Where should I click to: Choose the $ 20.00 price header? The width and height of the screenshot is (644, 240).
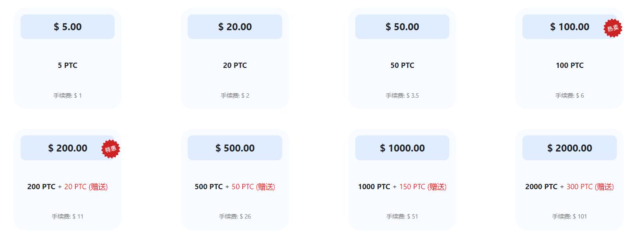(x=234, y=27)
